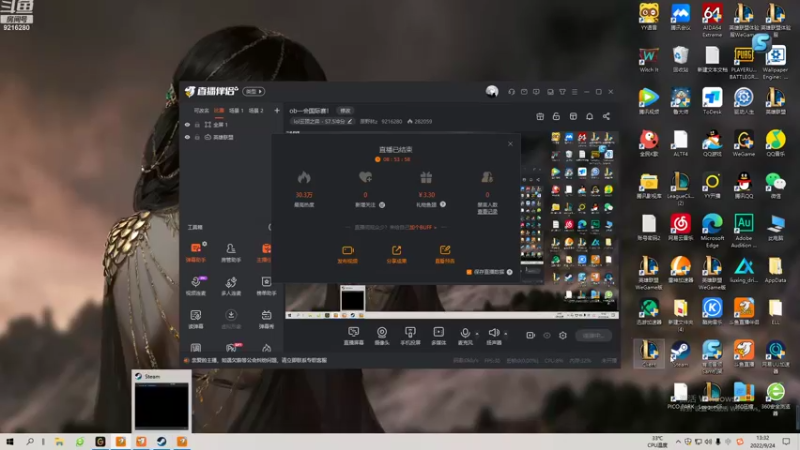Toggle the lock icon in the room info bar
This screenshot has width=800, height=450.
coord(556,116)
